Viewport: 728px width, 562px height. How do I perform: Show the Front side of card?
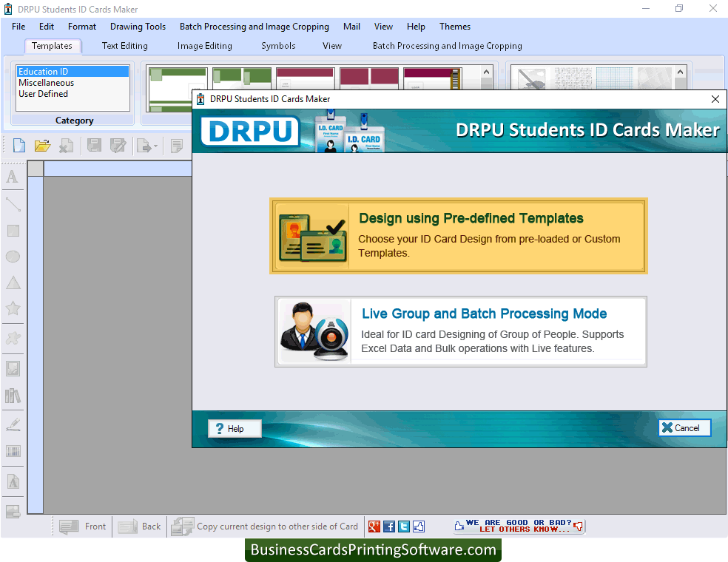click(x=82, y=527)
